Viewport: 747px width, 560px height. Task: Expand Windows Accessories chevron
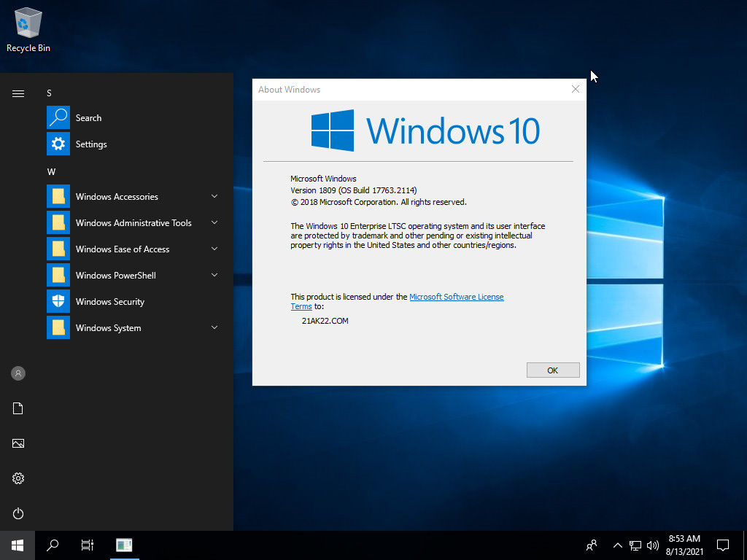(x=214, y=196)
